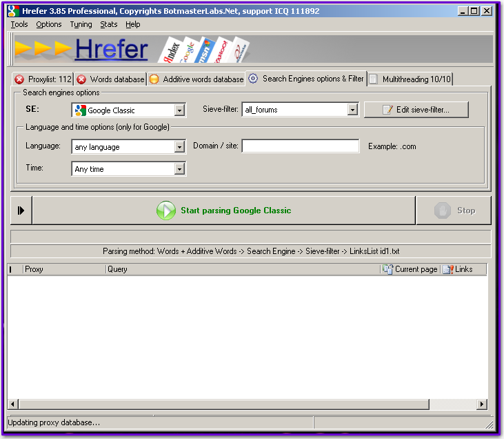Expand the Time dropdown
The width and height of the screenshot is (504, 439).
[x=179, y=169]
